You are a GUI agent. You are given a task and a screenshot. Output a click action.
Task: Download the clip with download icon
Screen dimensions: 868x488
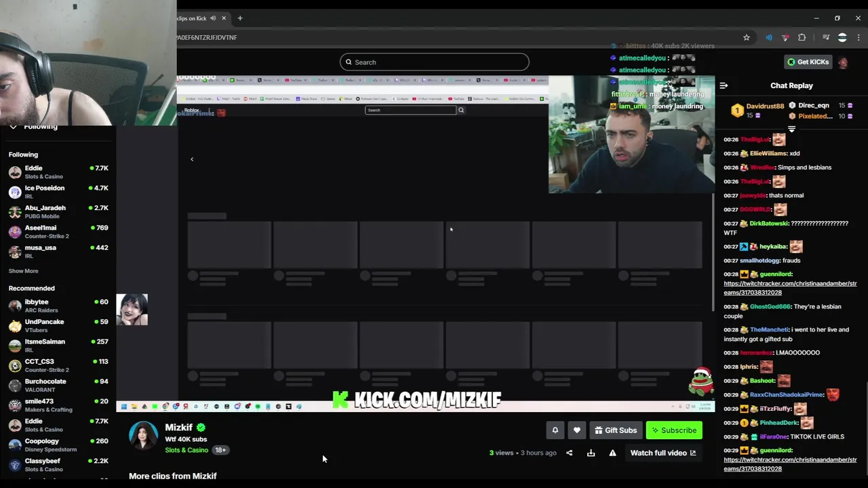(591, 453)
